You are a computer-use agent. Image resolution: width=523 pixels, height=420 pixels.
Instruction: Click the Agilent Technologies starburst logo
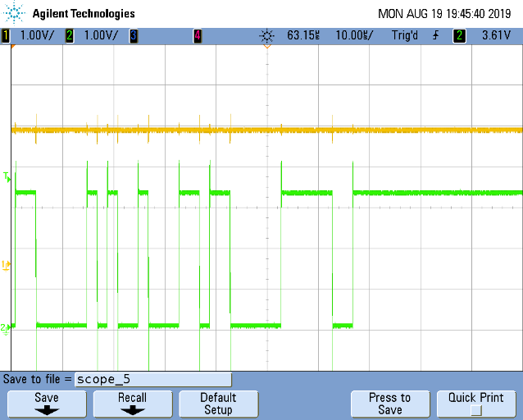pos(14,12)
